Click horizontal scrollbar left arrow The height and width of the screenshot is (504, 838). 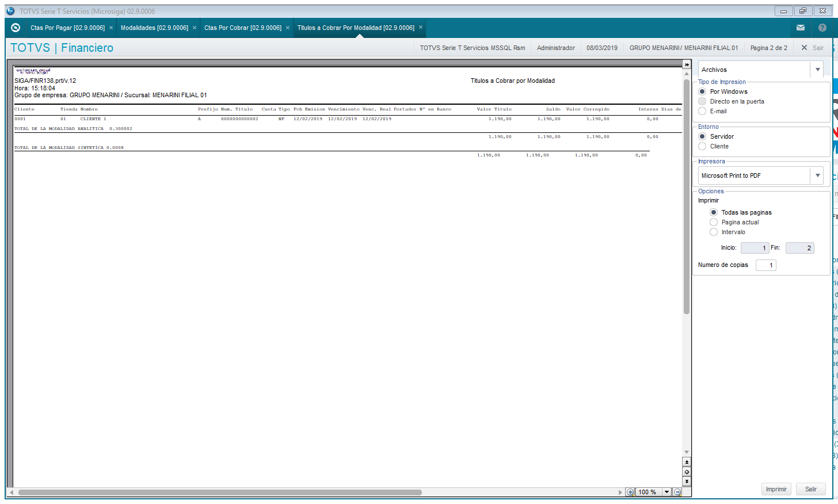click(10, 492)
